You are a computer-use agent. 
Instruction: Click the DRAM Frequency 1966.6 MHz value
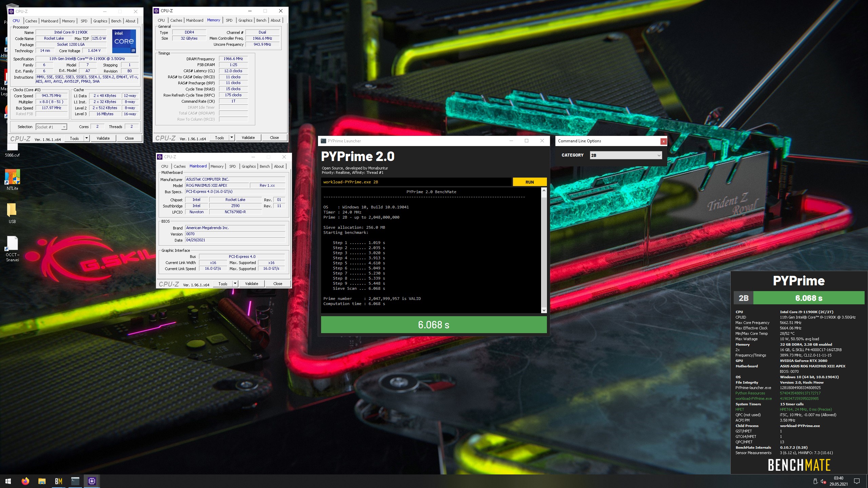(233, 59)
